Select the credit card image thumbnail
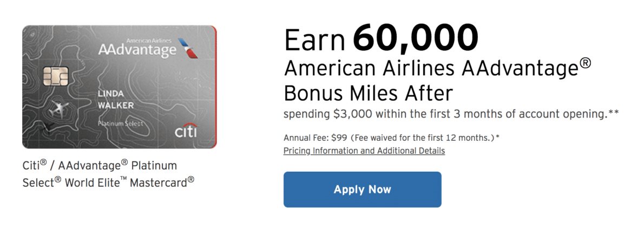 [120, 87]
